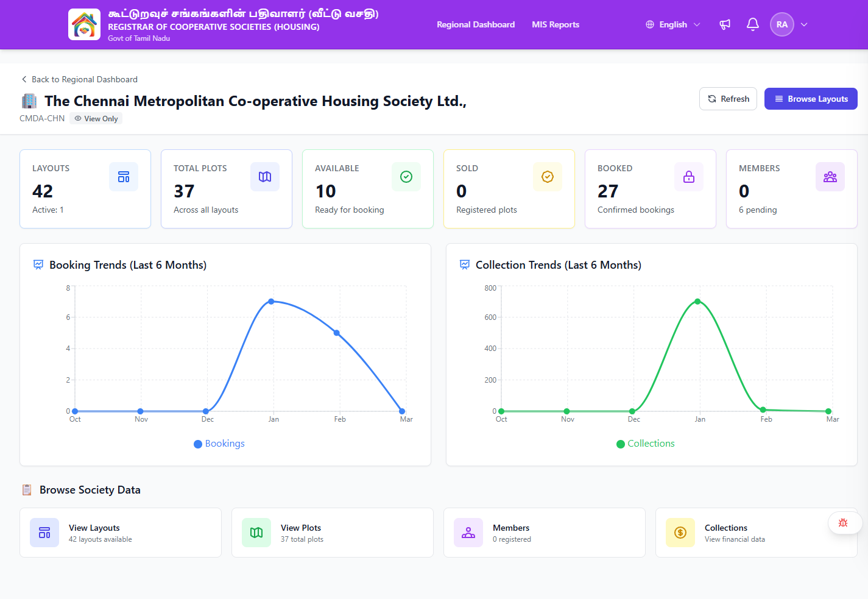Click the Dec data point on Collections chart

pos(632,411)
